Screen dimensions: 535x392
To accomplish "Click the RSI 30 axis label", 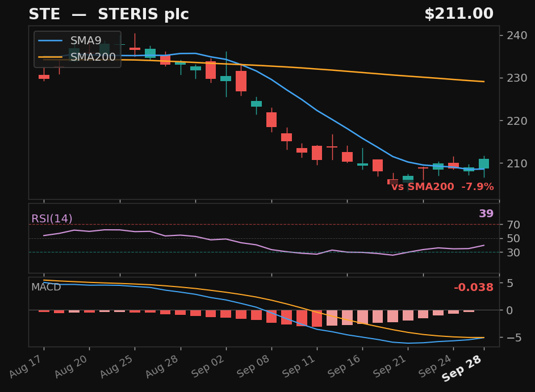I will pos(513,252).
